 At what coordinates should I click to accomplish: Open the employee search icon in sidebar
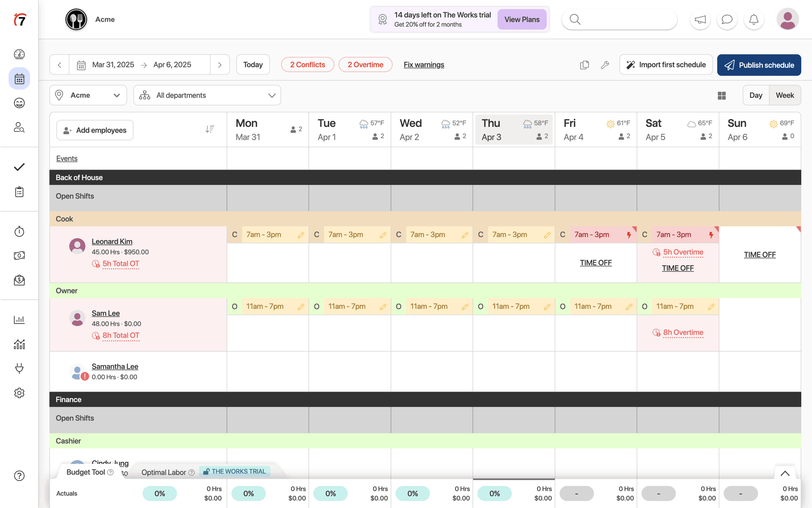(19, 127)
